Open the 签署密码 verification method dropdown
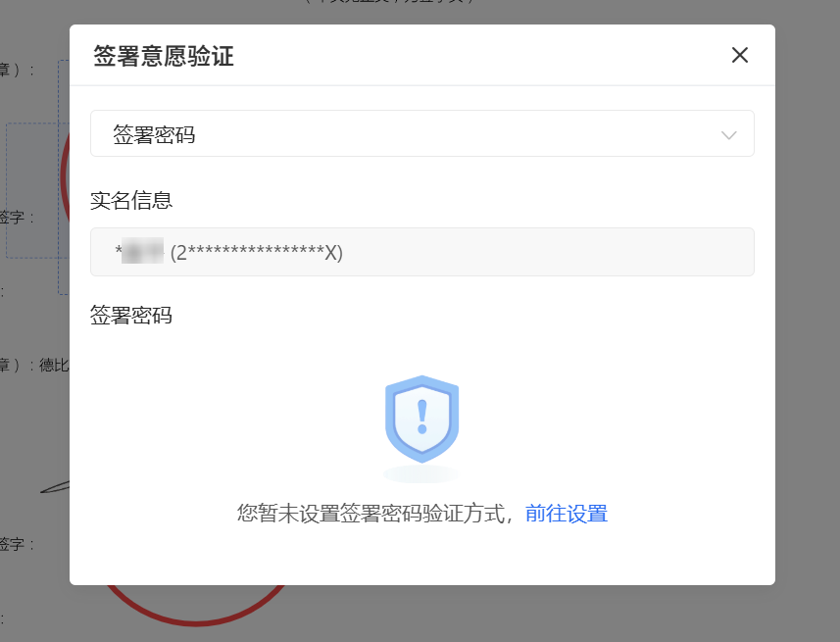 422,133
